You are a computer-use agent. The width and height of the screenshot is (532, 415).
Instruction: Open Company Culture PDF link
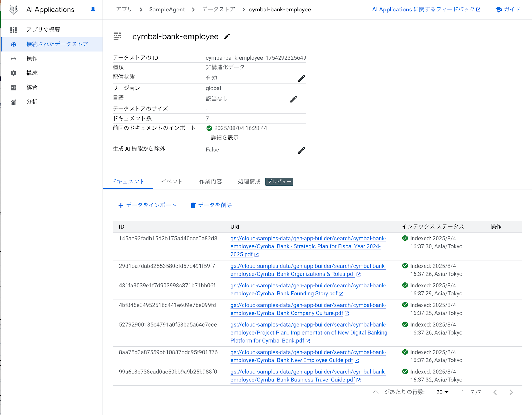tap(308, 309)
